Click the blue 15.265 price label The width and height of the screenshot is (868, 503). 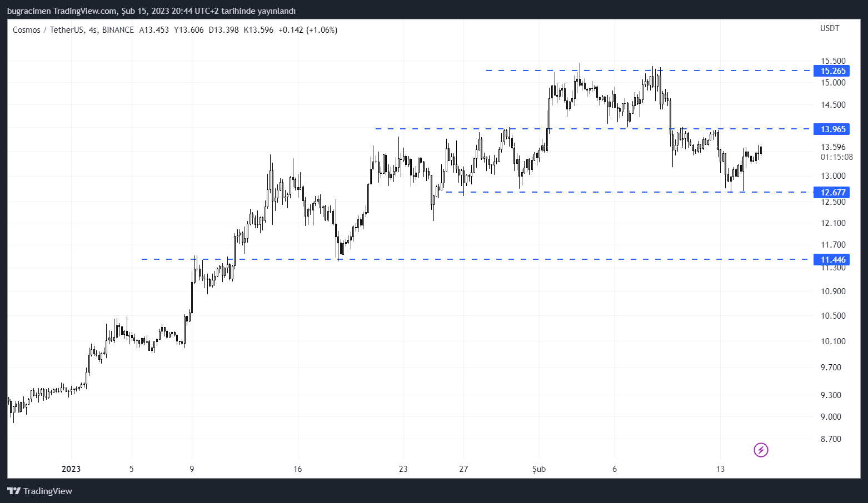[x=832, y=71]
